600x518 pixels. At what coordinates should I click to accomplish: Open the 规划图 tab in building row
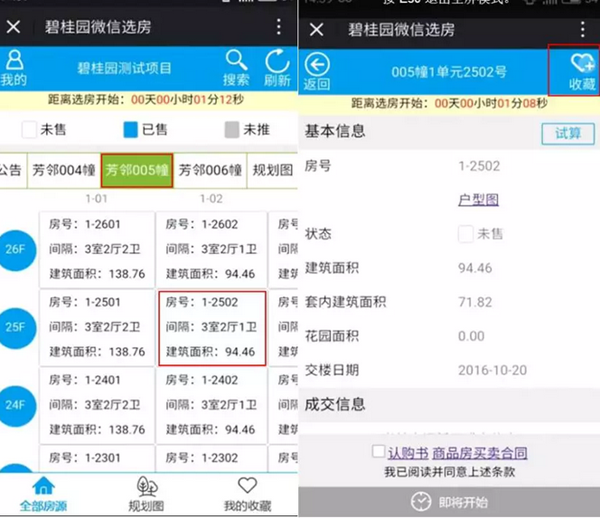tap(273, 170)
